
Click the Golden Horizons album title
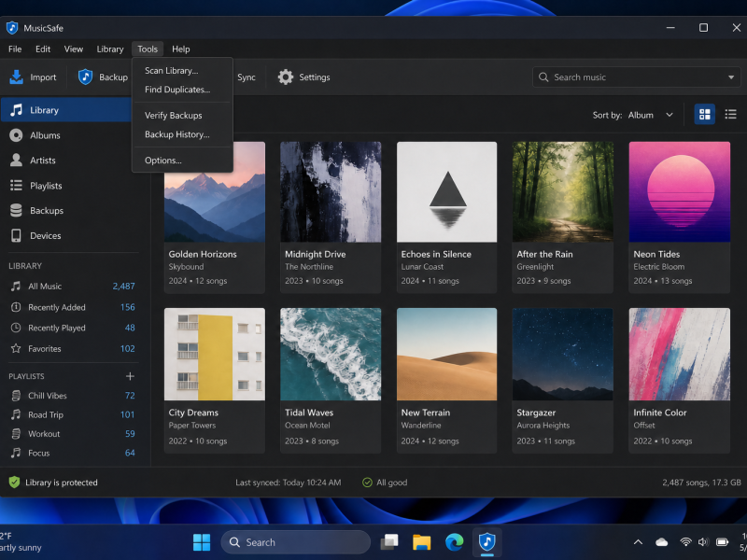coord(203,254)
